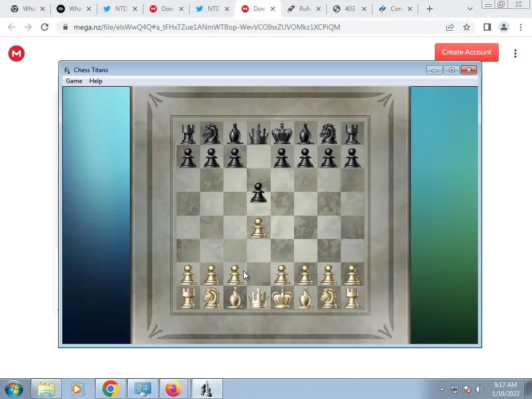Select the white queenside knight

click(x=211, y=298)
